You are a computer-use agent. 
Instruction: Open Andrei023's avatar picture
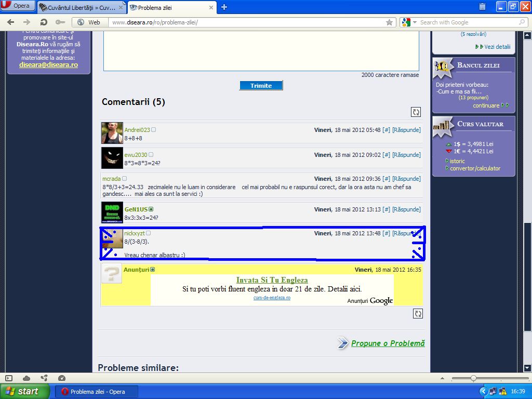point(112,133)
